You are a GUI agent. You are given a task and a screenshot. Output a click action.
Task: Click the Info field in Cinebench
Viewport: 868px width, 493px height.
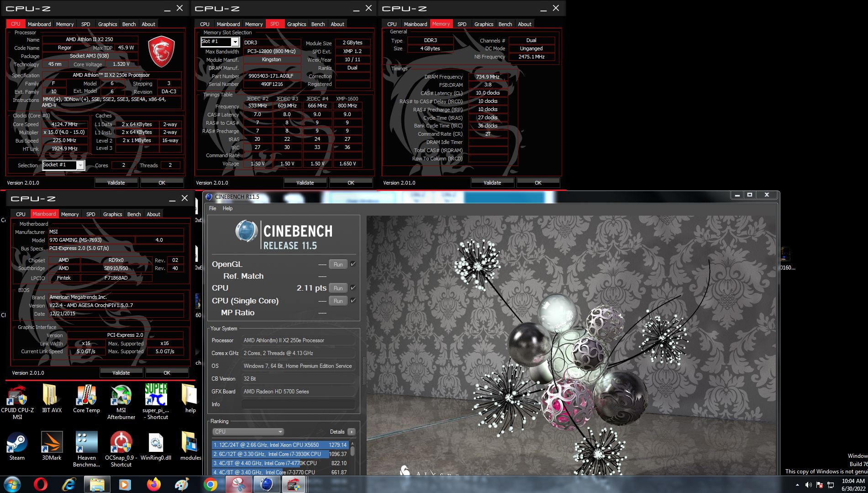pyautogui.click(x=298, y=404)
